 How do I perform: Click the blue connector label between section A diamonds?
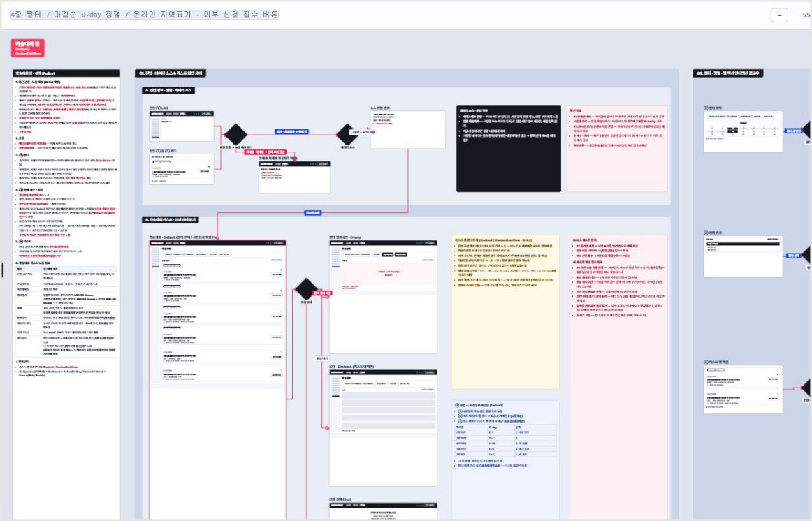pos(291,132)
